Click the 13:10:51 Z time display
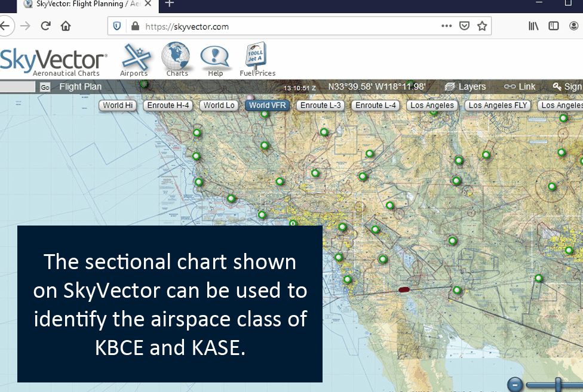 point(299,88)
